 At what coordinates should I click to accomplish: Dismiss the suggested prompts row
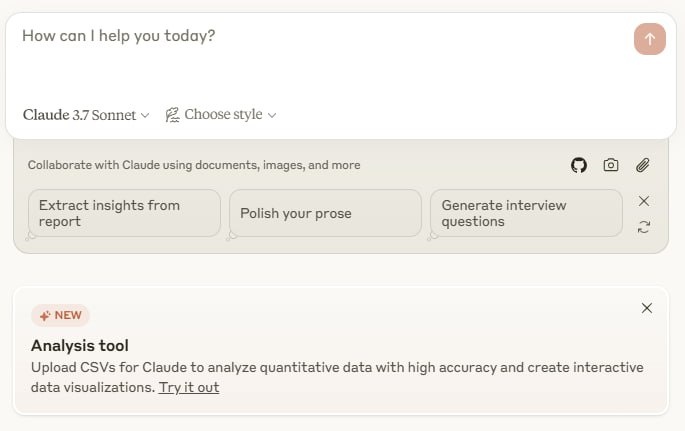(644, 201)
